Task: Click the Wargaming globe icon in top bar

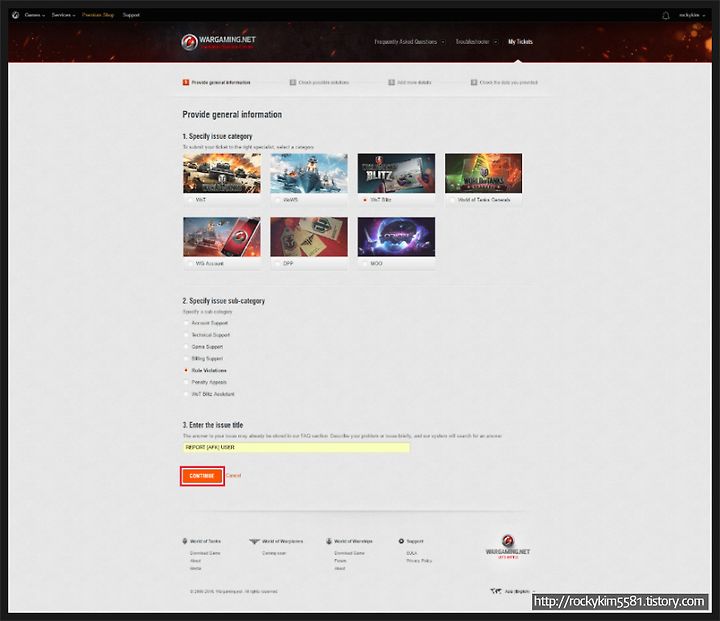Action: (15, 15)
